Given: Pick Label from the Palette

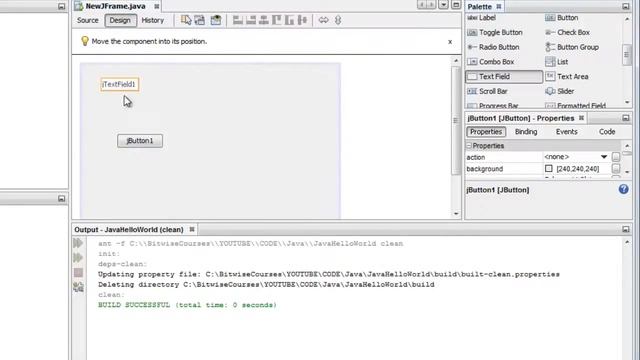Looking at the screenshot, I should pyautogui.click(x=482, y=18).
